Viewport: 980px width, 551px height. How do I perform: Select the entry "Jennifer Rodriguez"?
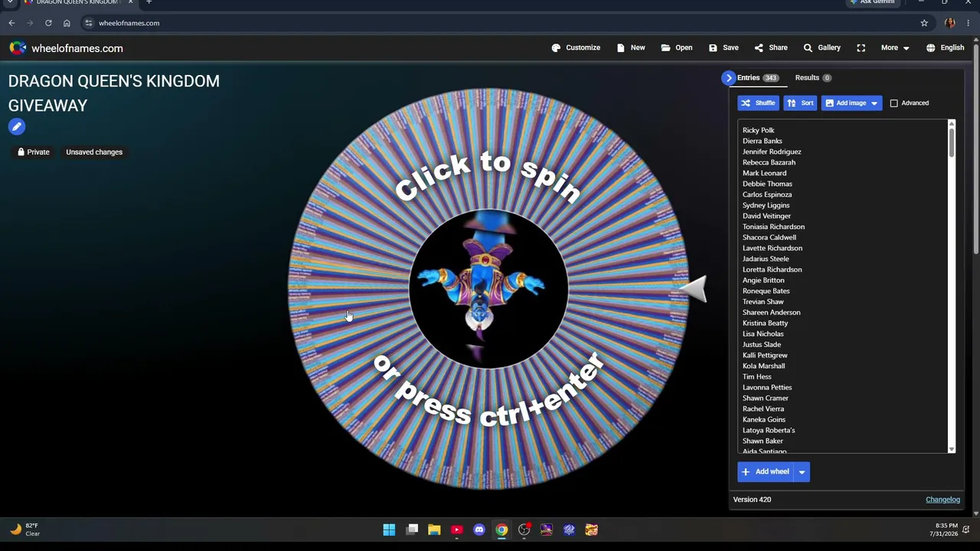click(x=772, y=152)
